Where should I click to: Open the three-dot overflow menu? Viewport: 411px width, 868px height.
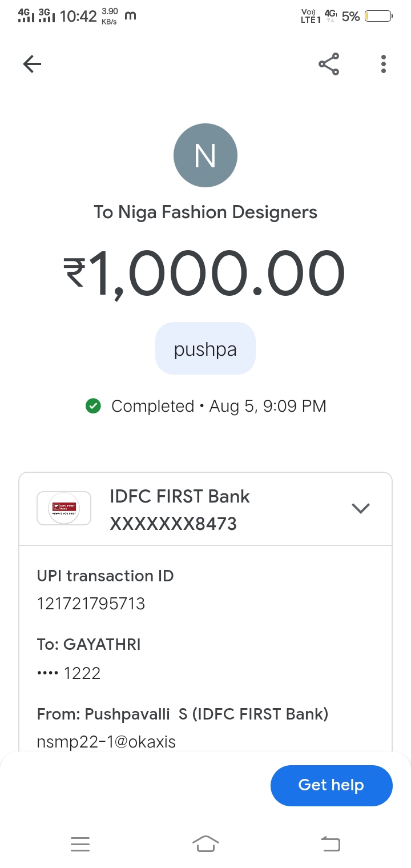pos(384,64)
